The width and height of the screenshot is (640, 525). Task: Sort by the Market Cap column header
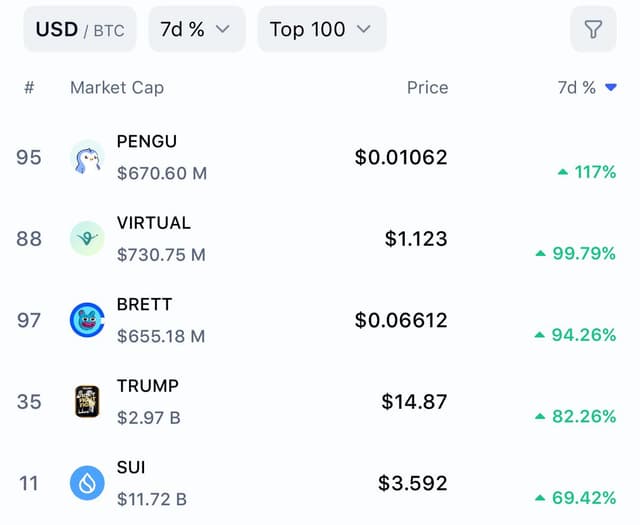pos(117,87)
